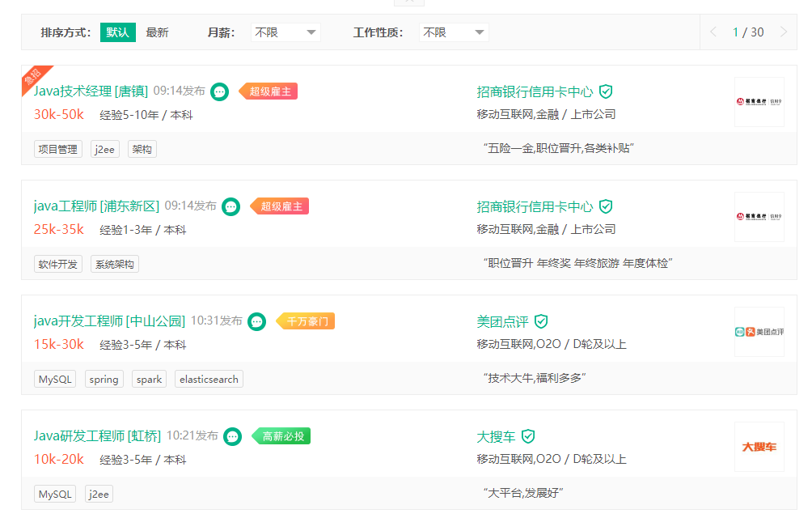Click benefits text "职位晋升 年终奖 年终旅游 年度体检"
The height and width of the screenshot is (518, 812).
point(578,263)
